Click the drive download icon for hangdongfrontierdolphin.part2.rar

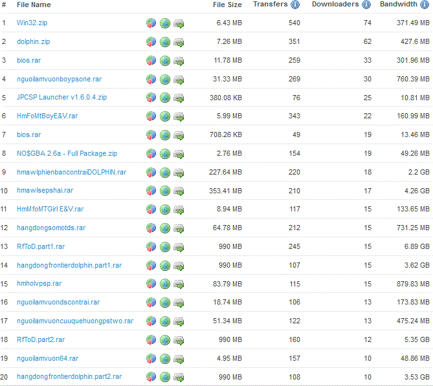(x=179, y=377)
